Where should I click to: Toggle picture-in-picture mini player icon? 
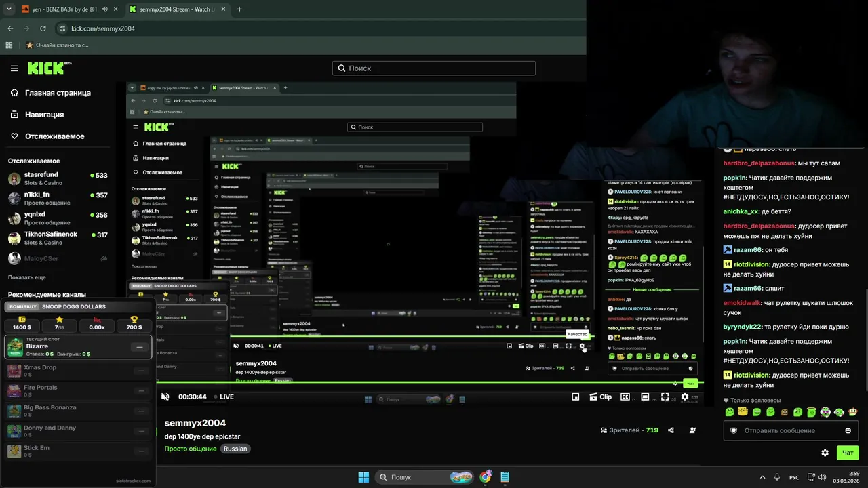(575, 396)
